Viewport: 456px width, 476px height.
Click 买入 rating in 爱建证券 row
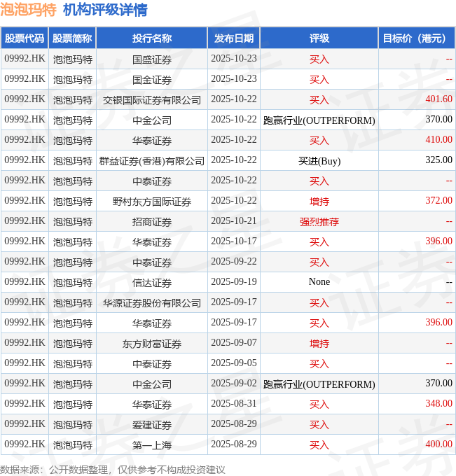[319, 425]
